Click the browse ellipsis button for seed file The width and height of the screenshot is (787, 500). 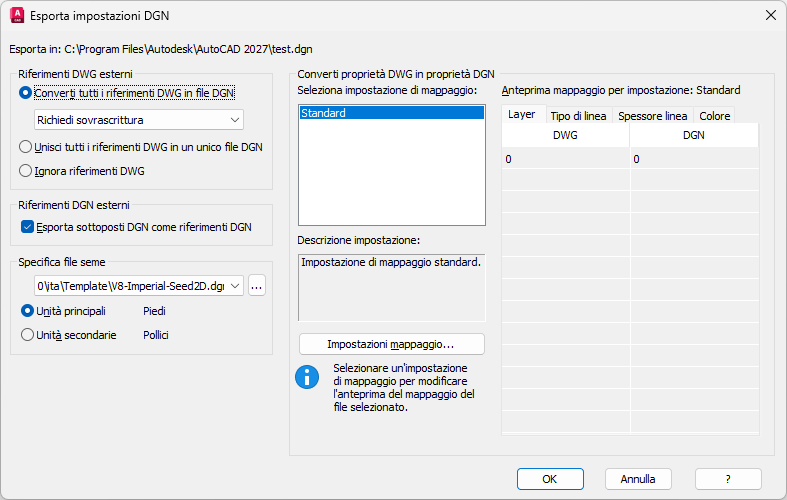point(257,286)
